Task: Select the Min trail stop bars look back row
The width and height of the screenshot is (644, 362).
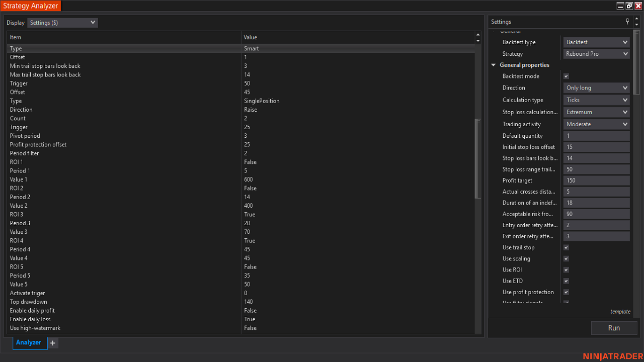Action: (x=241, y=66)
